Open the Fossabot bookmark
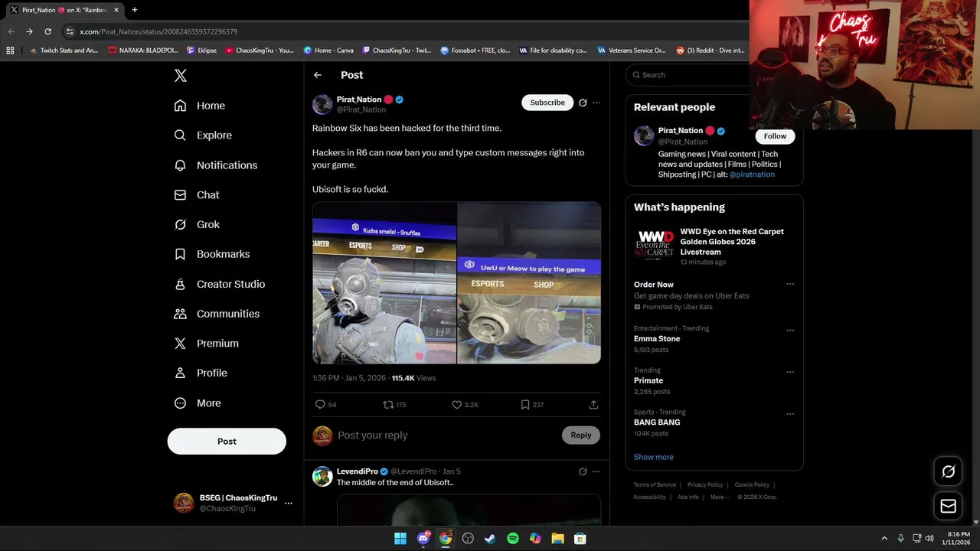Screen dimensions: 980x551 point(475,51)
